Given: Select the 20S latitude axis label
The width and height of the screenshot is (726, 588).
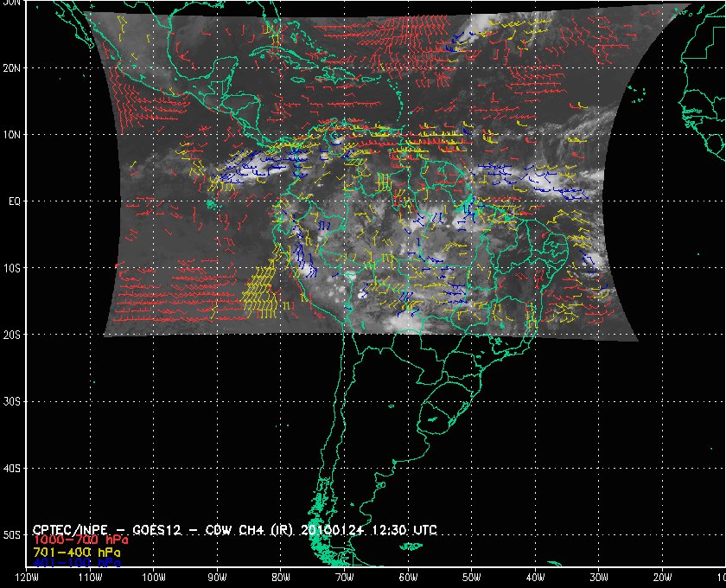Looking at the screenshot, I should (12, 335).
